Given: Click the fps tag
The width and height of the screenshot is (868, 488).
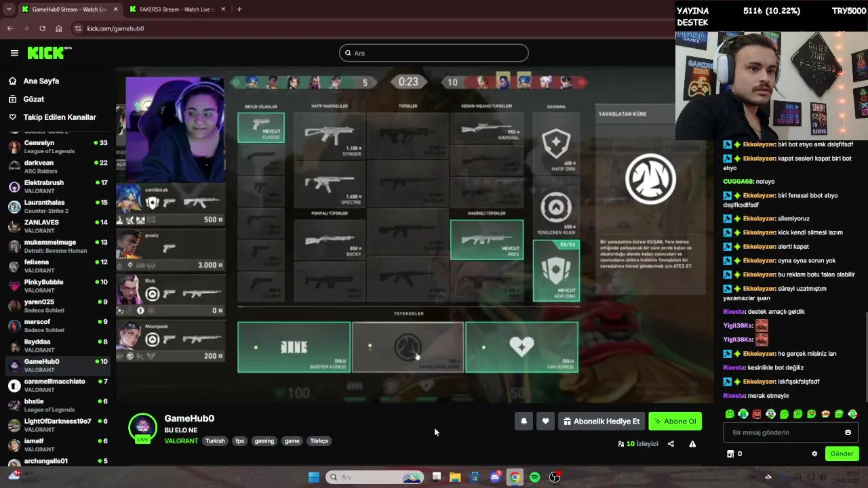Looking at the screenshot, I should click(239, 441).
